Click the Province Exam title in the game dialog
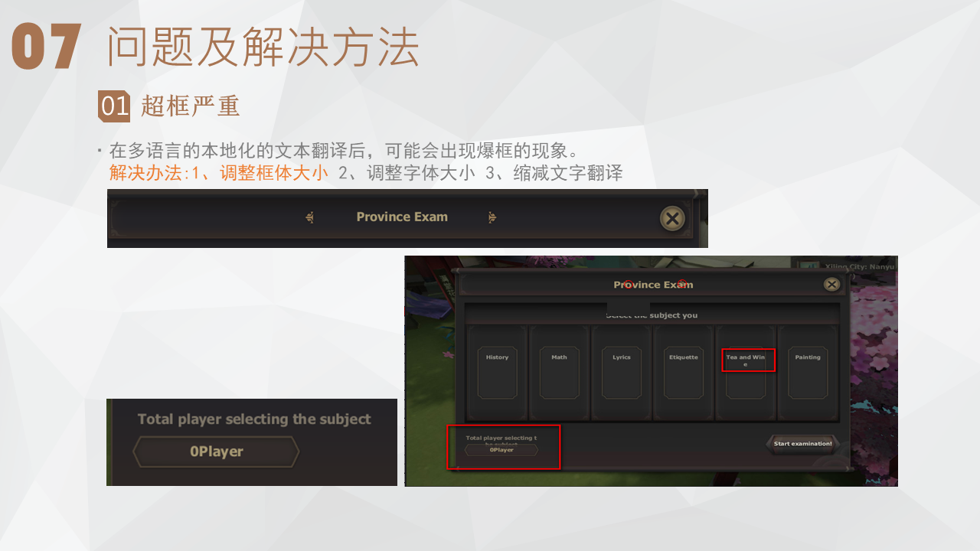980x551 pixels. click(653, 285)
